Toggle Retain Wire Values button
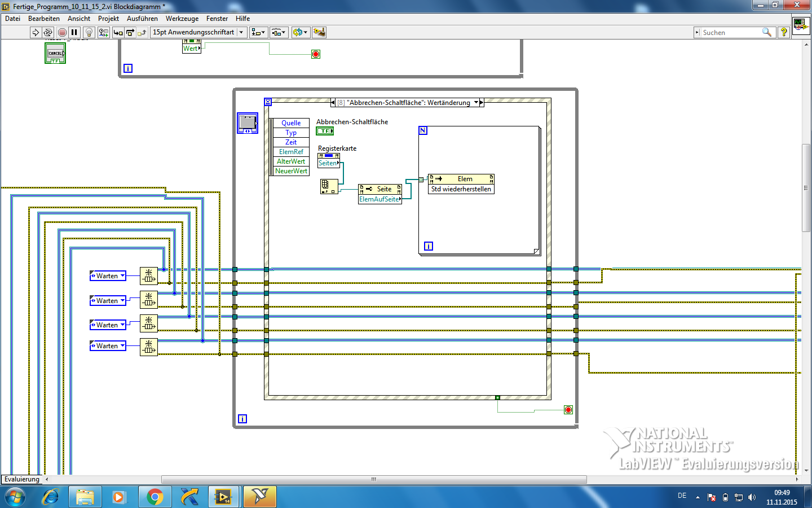The width and height of the screenshot is (812, 508). (103, 32)
